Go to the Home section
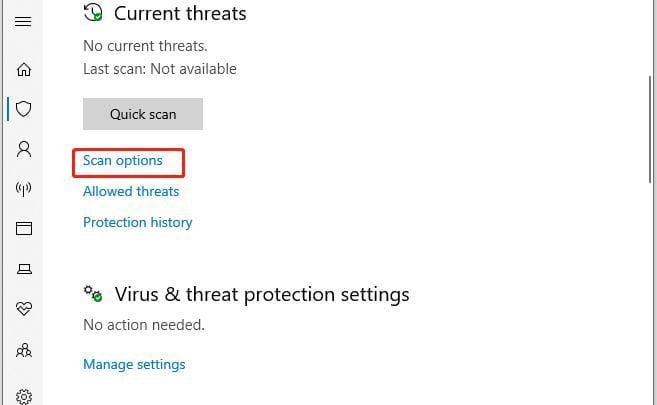This screenshot has height=405, width=657. pyautogui.click(x=24, y=69)
